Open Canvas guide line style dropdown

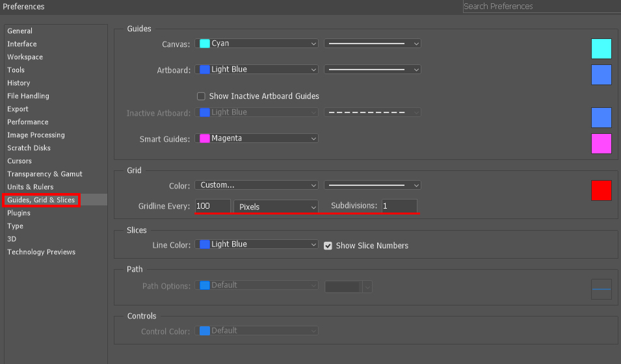click(x=373, y=44)
